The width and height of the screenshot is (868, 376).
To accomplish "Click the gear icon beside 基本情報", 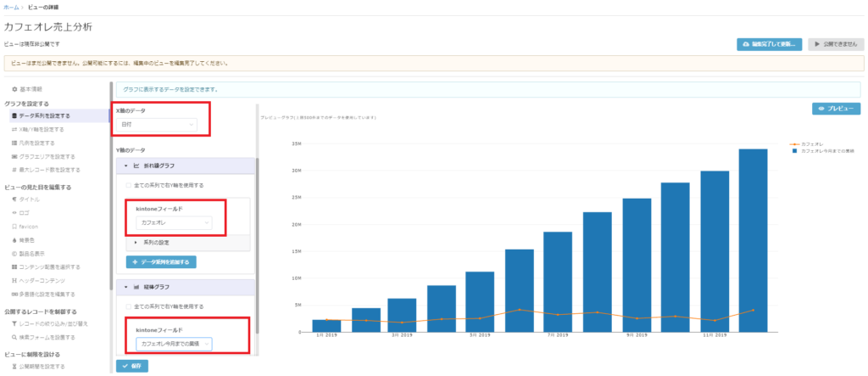I will 14,89.
